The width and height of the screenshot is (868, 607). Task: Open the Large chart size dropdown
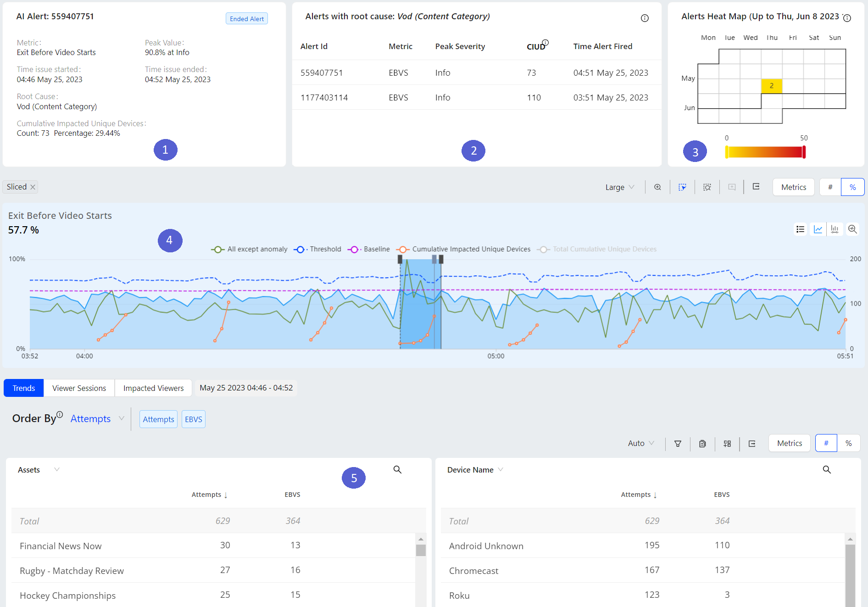click(619, 187)
